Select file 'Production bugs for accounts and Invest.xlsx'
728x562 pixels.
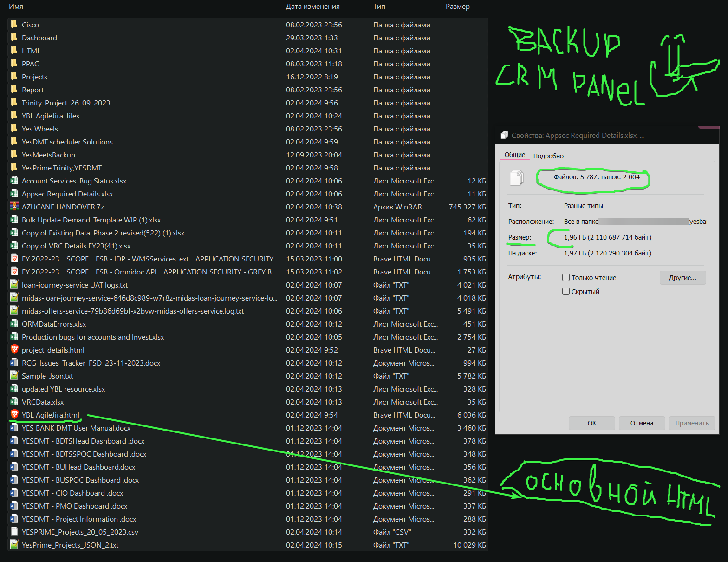(x=93, y=337)
